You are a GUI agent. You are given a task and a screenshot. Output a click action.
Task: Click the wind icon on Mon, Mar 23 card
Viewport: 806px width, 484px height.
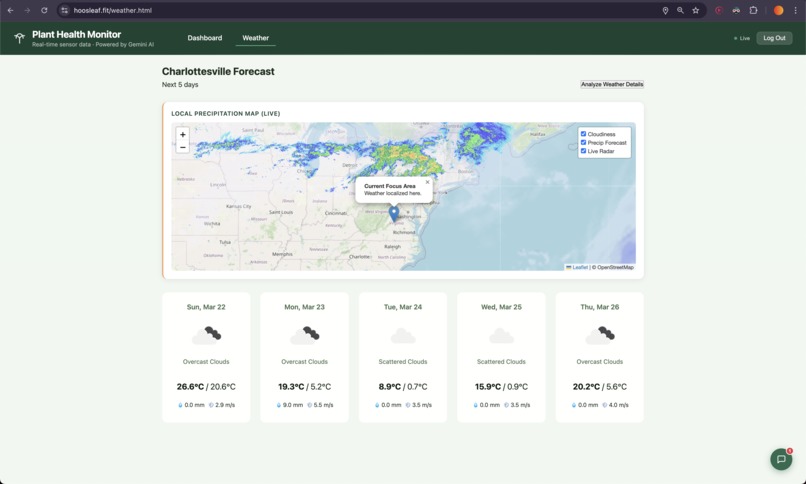tap(309, 405)
